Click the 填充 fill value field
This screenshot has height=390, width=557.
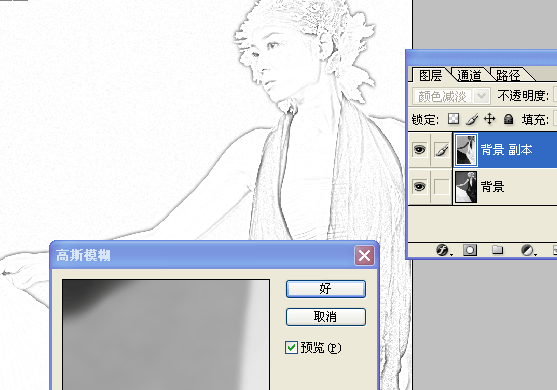click(555, 119)
